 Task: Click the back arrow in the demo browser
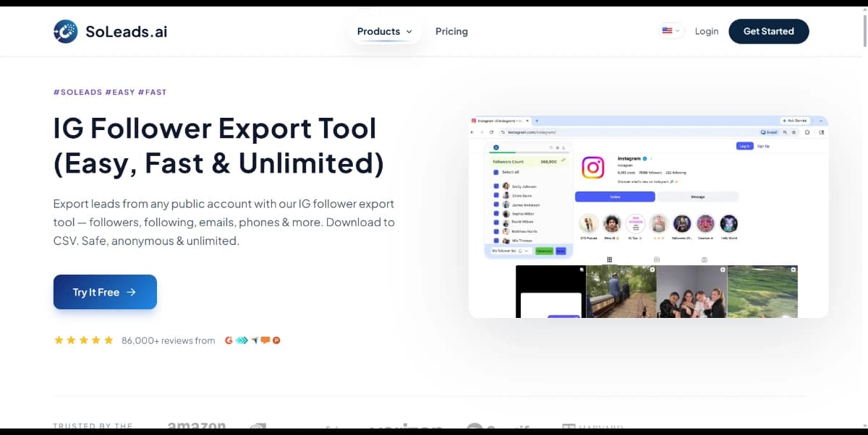point(472,132)
